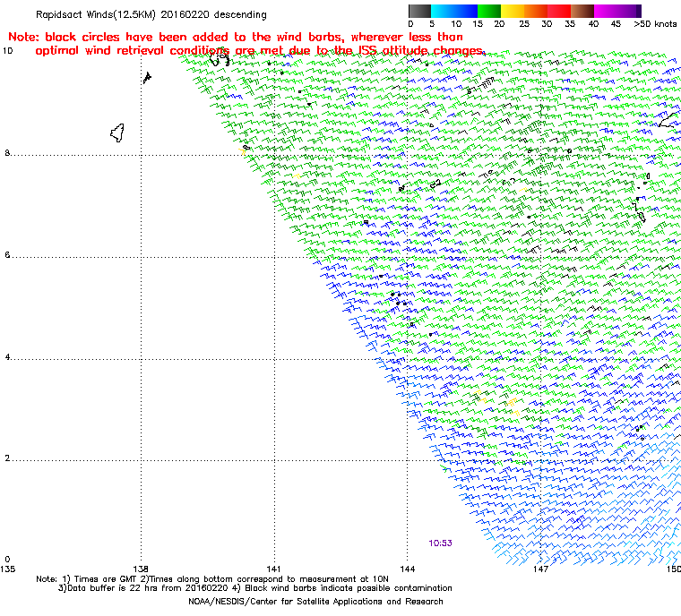Screen dimensions: 681x616
Task: Click the longitude axis label '144'
Action: point(408,569)
